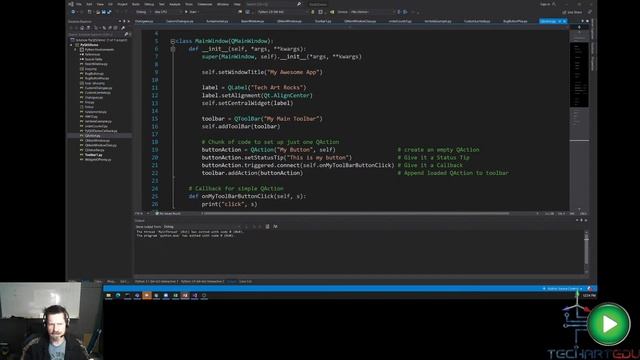This screenshot has height=360, width=640.
Task: Close the active QAction.py tab
Action: [x=564, y=21]
